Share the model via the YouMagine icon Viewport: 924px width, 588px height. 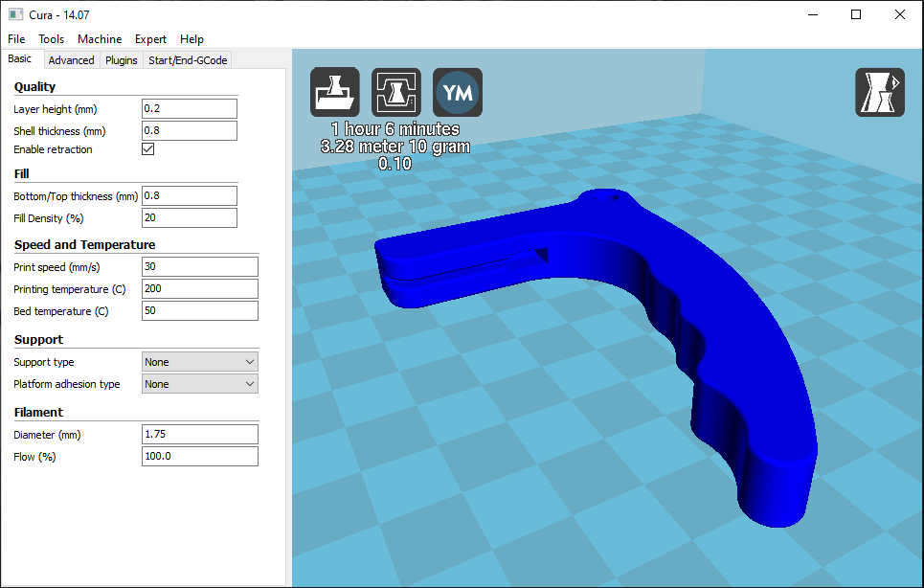click(x=457, y=92)
